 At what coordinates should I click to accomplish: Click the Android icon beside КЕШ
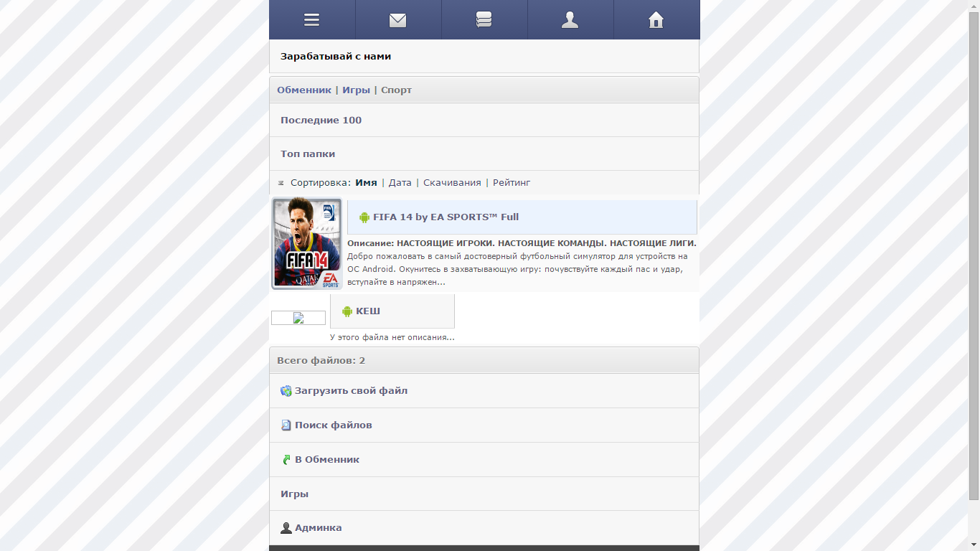347,311
